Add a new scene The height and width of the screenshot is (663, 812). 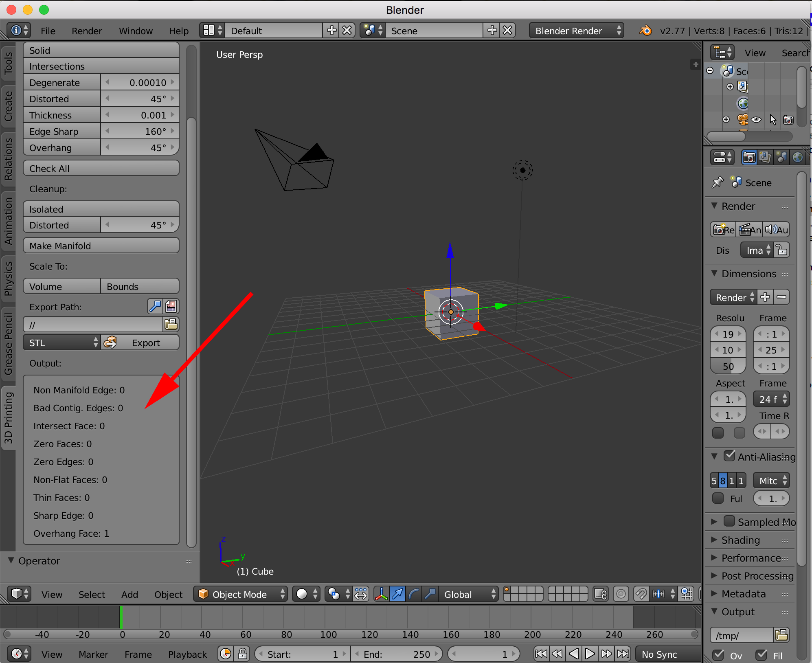[492, 31]
